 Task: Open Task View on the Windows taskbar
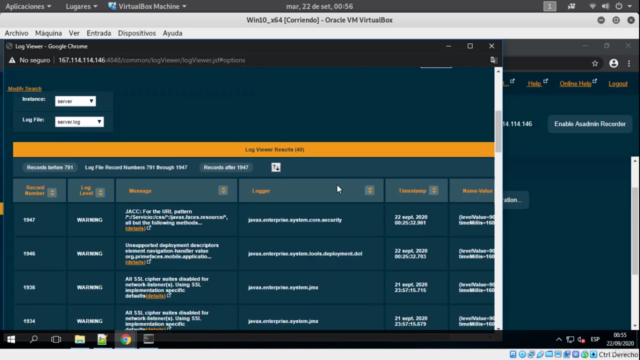coord(56,339)
